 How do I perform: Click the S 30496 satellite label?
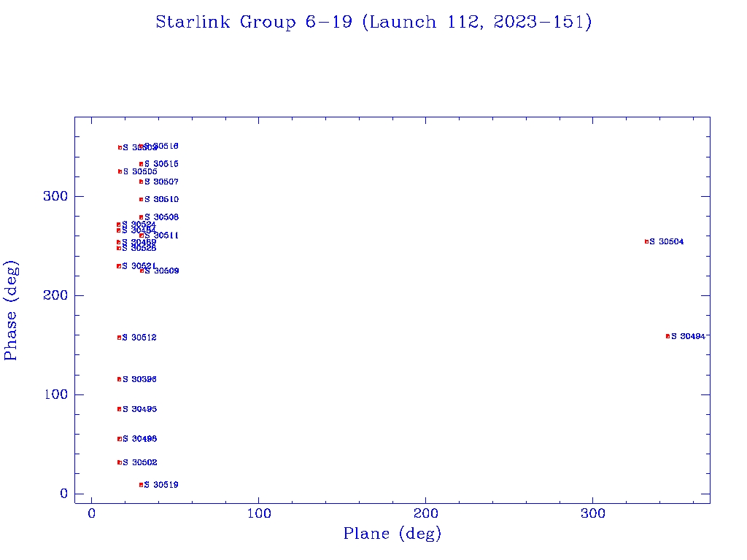click(139, 439)
